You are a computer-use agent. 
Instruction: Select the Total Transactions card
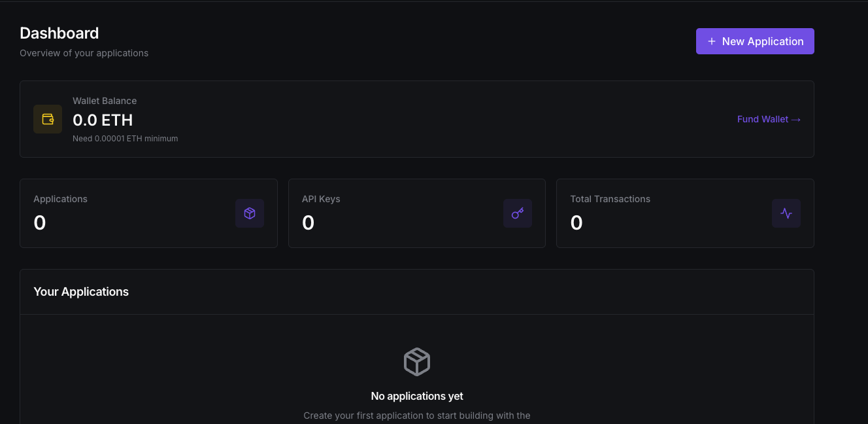tap(685, 213)
